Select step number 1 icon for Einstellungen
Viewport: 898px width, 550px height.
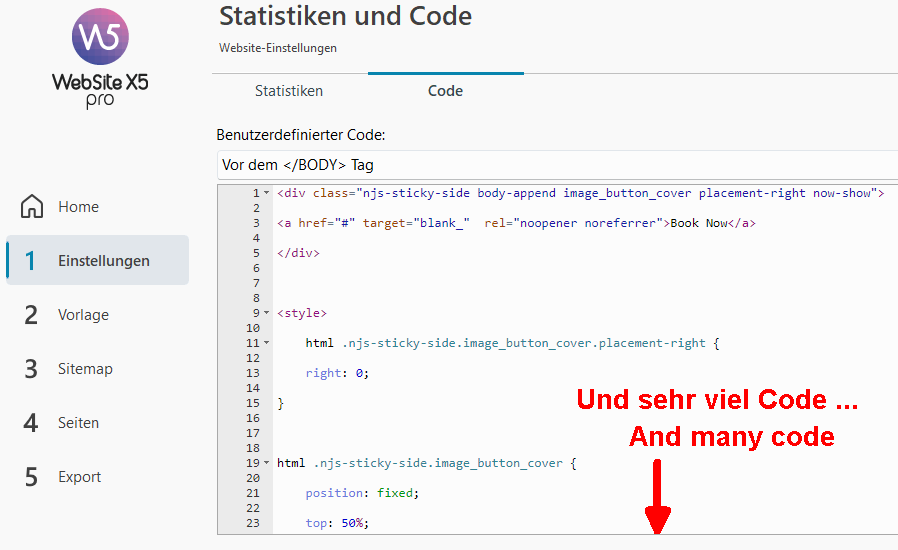click(x=31, y=261)
